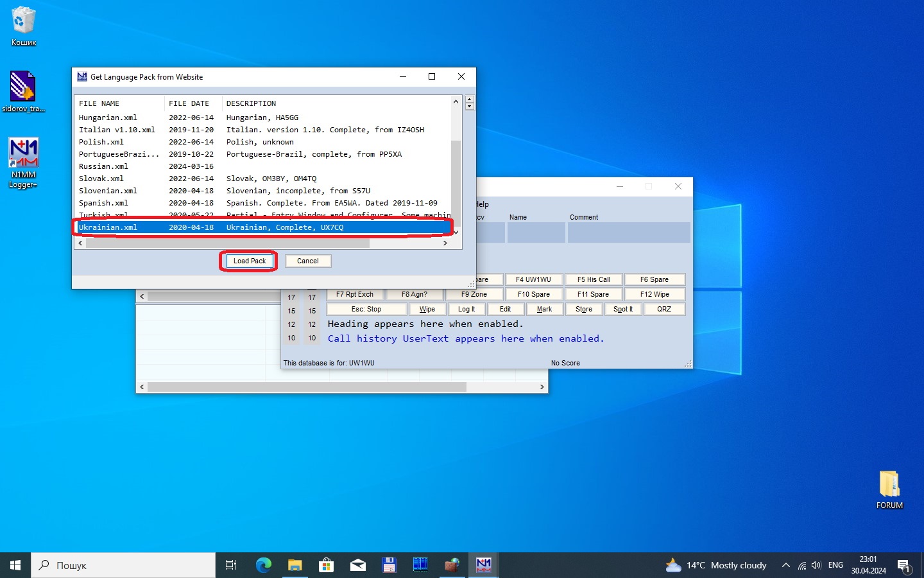924x578 pixels.
Task: Click the Esc: Stop button
Action: 366,309
